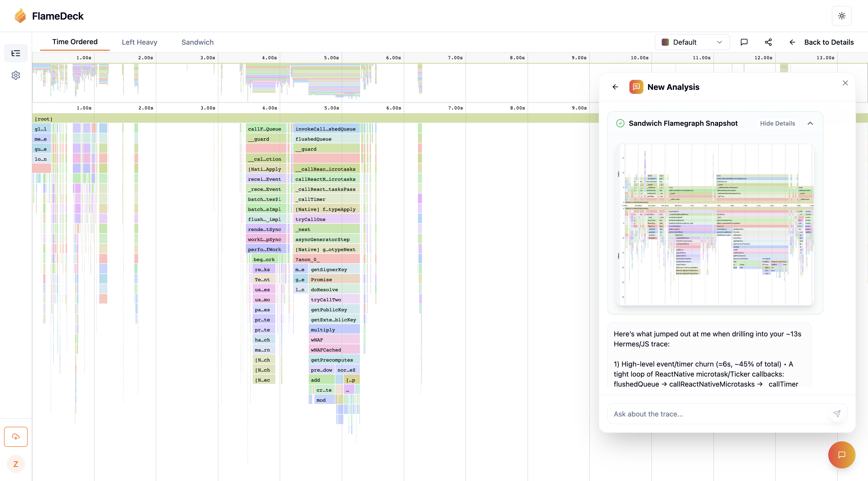Click the send message paper plane icon
868x481 pixels.
[837, 414]
